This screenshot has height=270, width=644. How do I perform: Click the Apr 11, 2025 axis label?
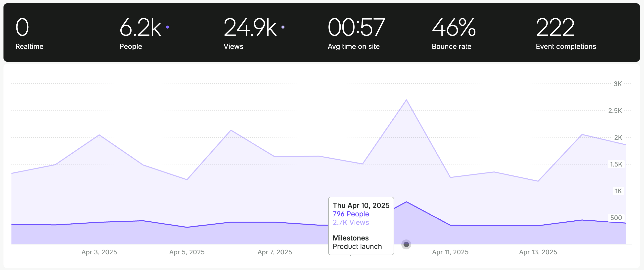[x=450, y=252]
